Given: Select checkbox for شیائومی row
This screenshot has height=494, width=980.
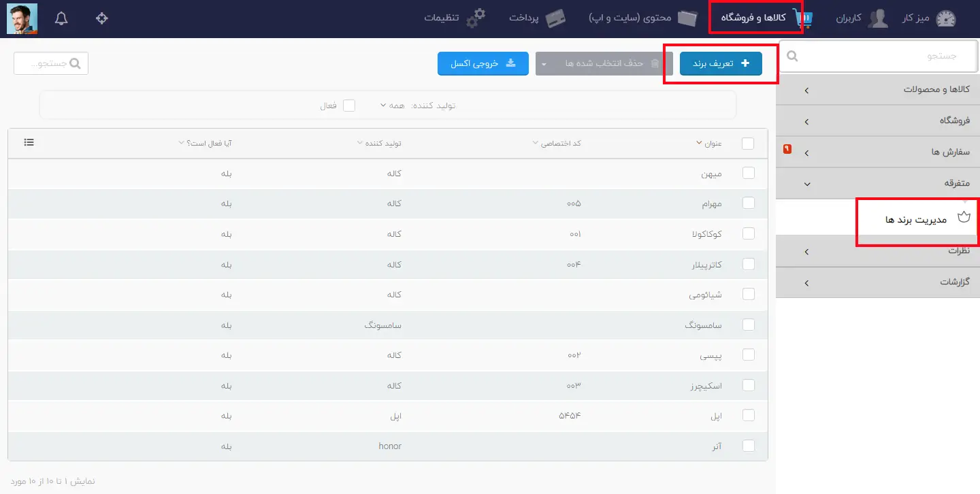Looking at the screenshot, I should pyautogui.click(x=749, y=294).
